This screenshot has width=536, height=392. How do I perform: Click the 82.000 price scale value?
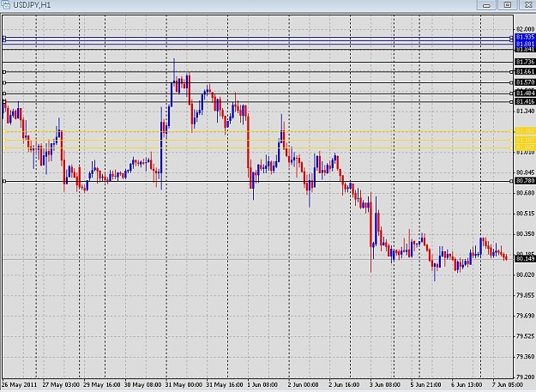click(525, 29)
